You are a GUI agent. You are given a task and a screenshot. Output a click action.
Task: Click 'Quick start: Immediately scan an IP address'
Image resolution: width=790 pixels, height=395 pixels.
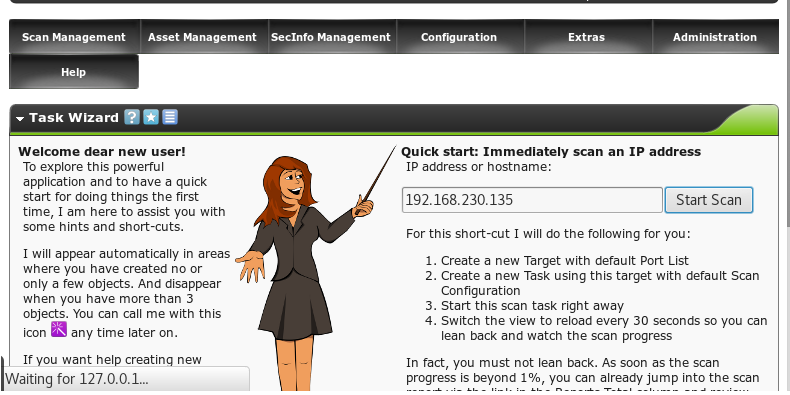[551, 151]
